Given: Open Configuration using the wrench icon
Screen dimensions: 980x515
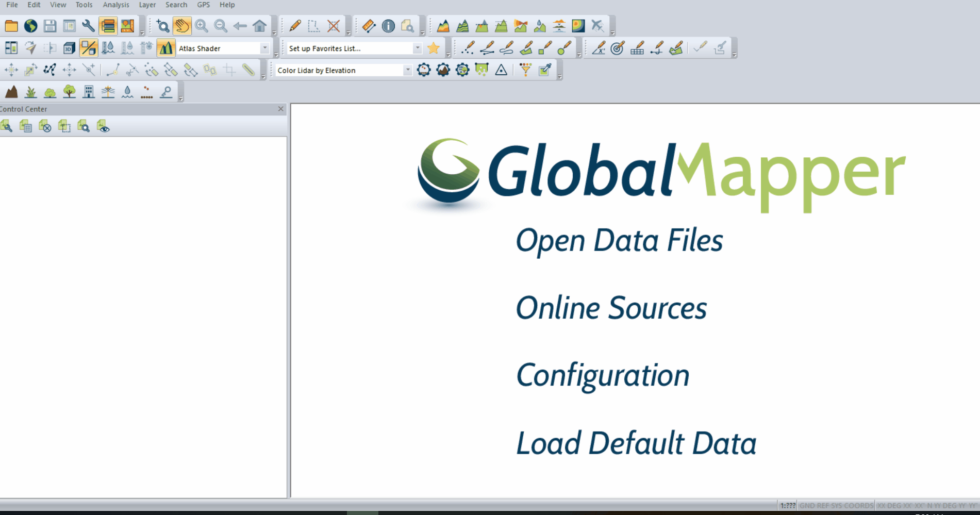Looking at the screenshot, I should point(88,26).
